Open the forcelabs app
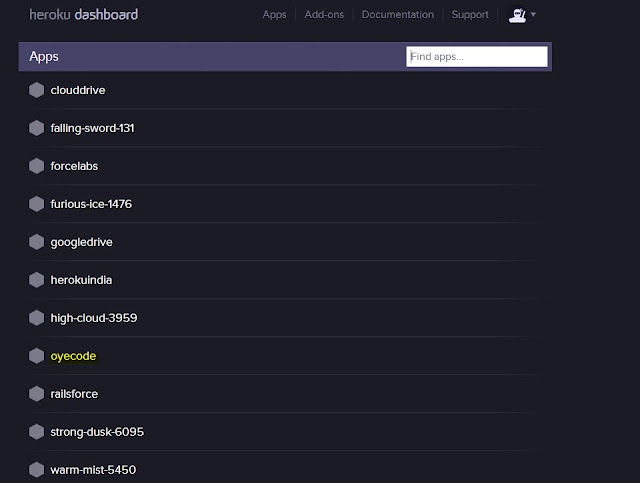640x483 pixels. click(74, 166)
